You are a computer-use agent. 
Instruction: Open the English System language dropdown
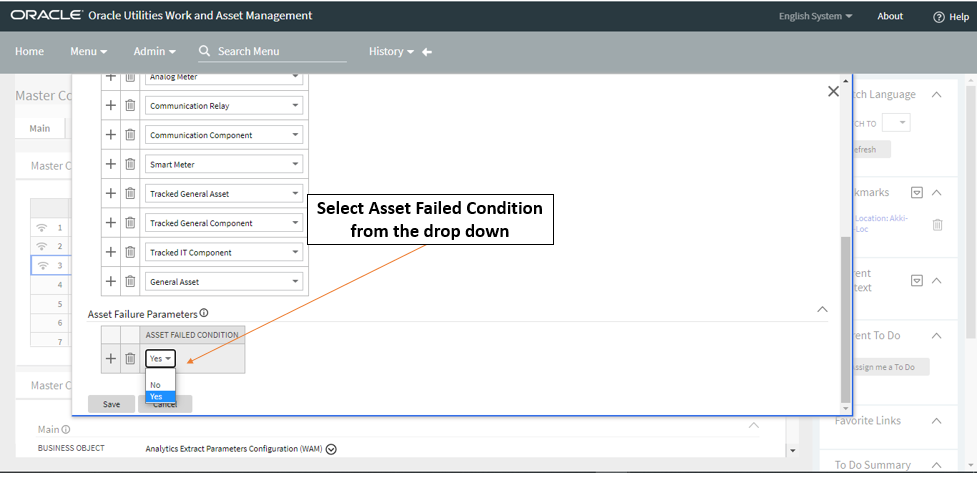coord(815,16)
